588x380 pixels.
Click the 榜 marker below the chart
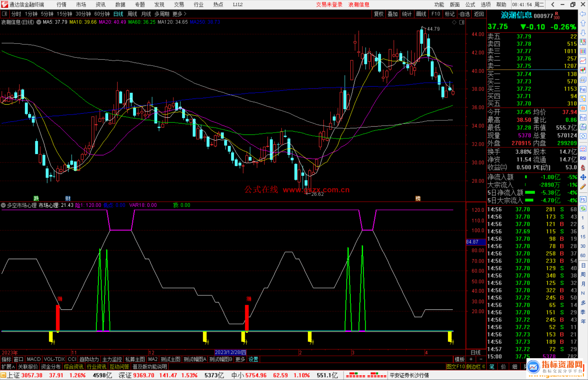point(418,198)
